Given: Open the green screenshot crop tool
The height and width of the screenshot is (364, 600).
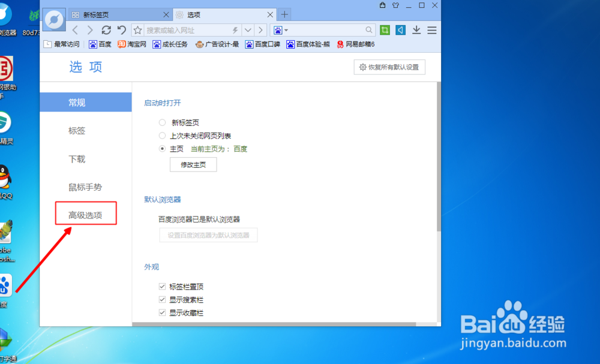Looking at the screenshot, I should click(x=385, y=30).
